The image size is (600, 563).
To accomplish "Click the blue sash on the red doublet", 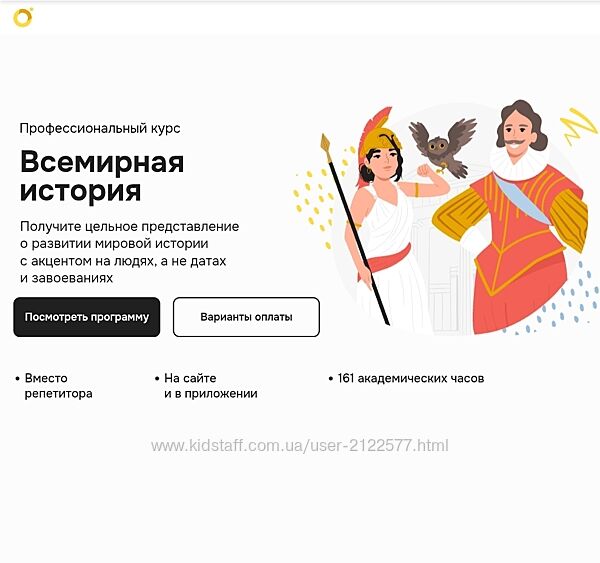I will click(x=523, y=200).
